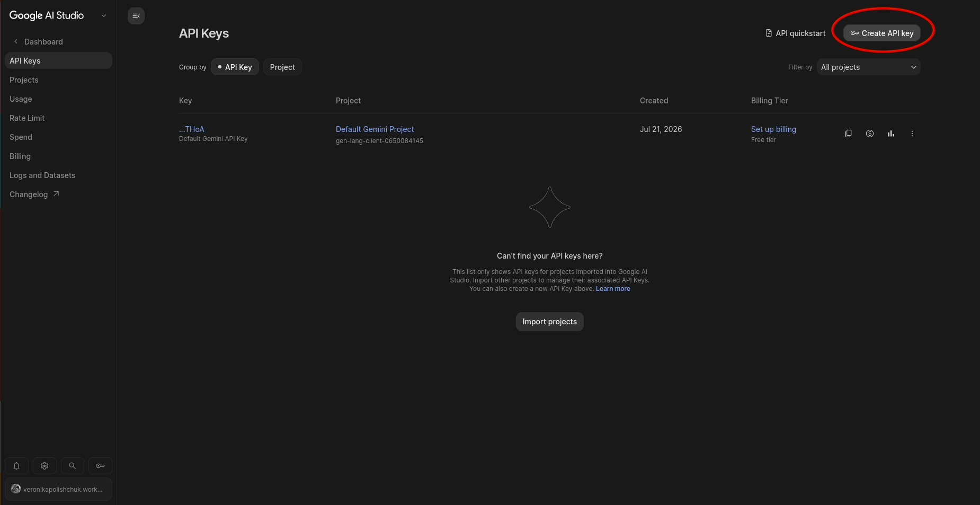The width and height of the screenshot is (980, 505).
Task: Group by Project option
Action: point(282,67)
